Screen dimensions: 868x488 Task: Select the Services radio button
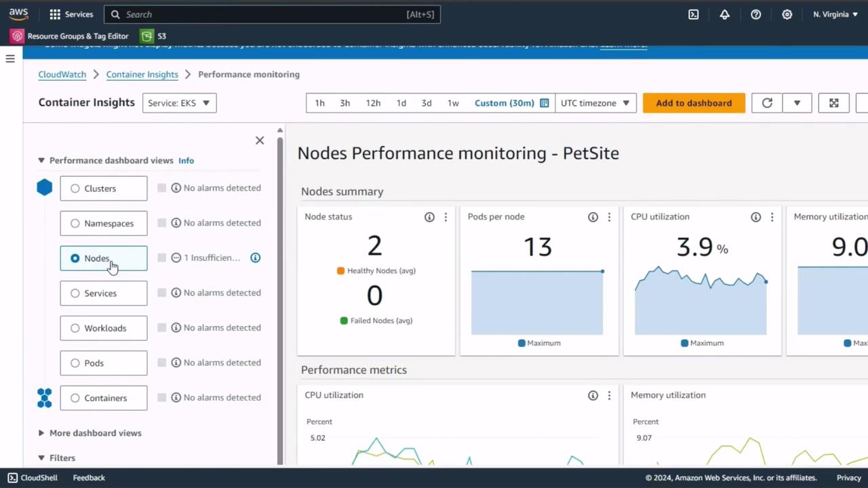[x=75, y=293]
